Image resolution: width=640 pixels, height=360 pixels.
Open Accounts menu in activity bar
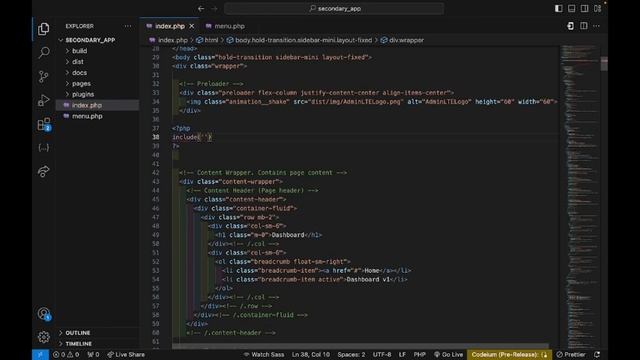44,313
